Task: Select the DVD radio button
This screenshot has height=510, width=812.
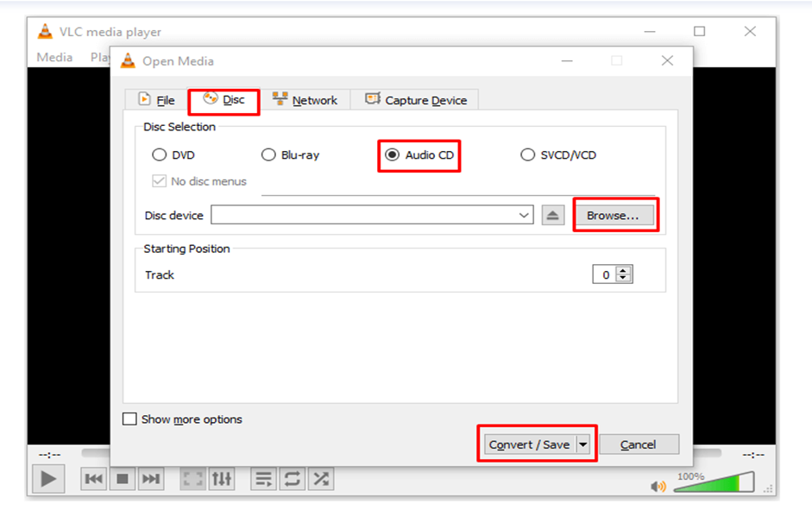Action: [159, 154]
